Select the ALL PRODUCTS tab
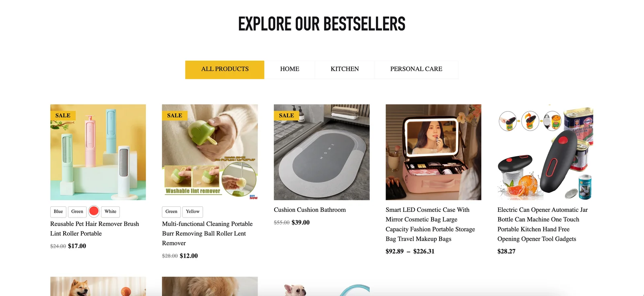 225,70
